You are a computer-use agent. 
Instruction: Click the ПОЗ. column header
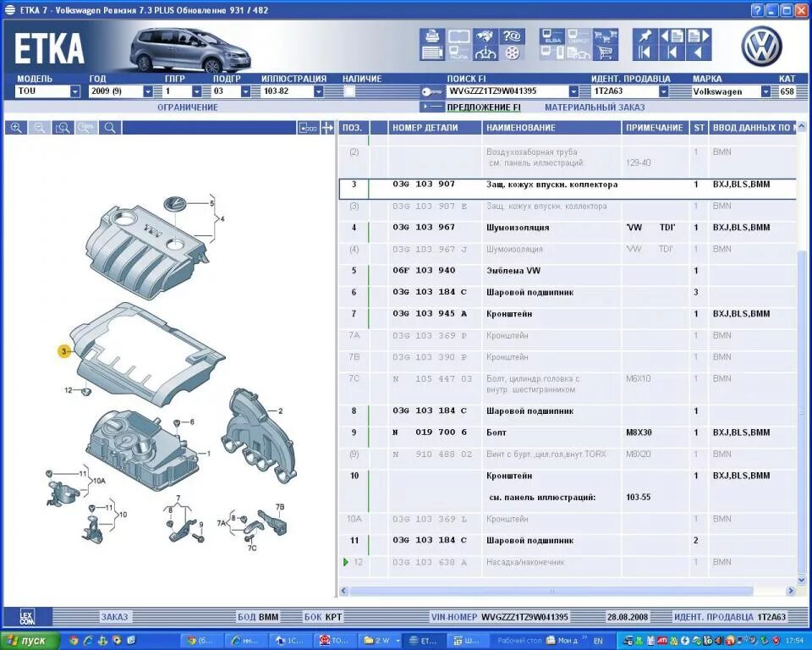[x=353, y=128]
